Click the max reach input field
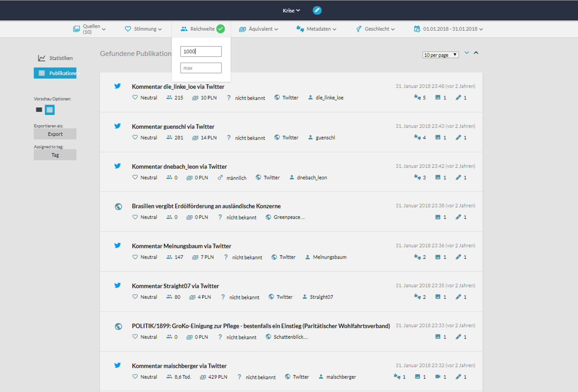 [x=201, y=68]
